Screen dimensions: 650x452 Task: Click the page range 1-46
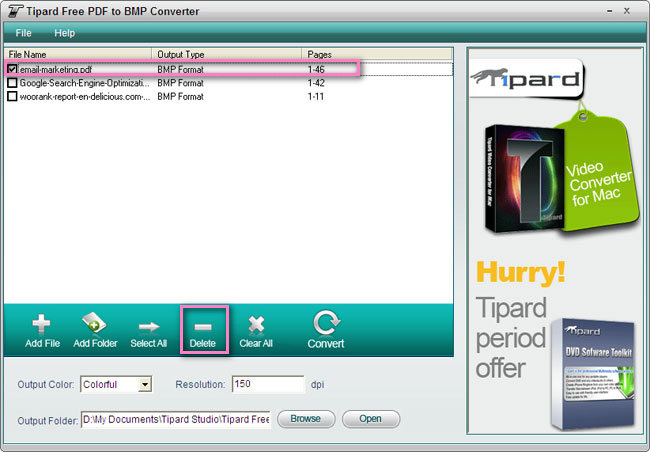coord(316,70)
